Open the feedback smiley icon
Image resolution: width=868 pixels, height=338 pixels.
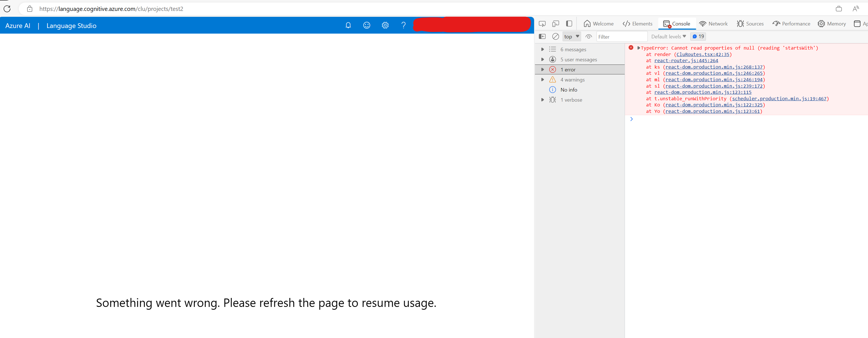point(366,25)
